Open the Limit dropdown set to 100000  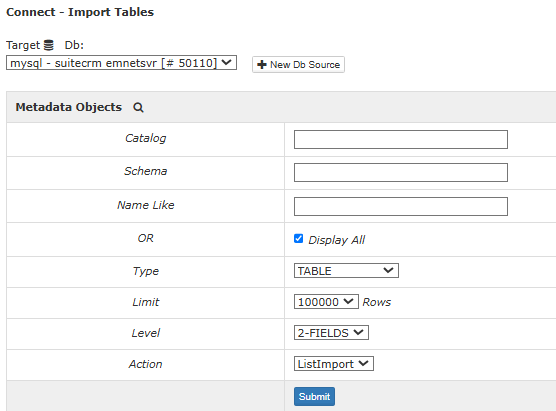click(326, 302)
